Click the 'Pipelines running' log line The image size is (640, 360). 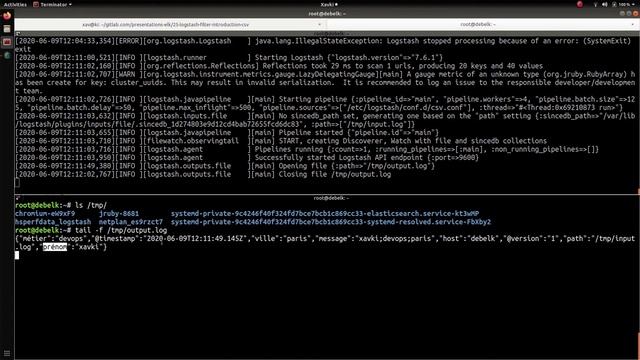[x=307, y=149]
